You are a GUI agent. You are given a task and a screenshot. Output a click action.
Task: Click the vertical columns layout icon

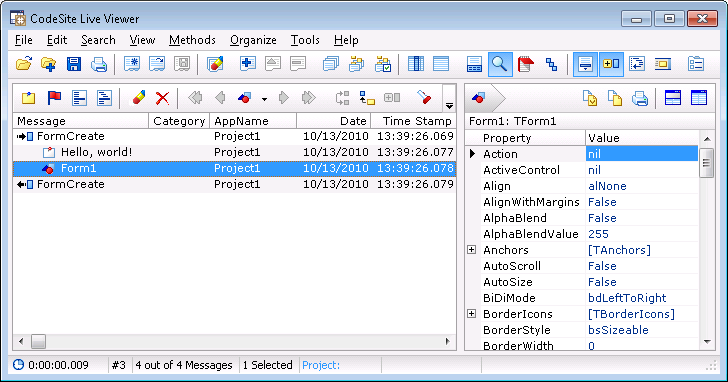pyautogui.click(x=416, y=64)
